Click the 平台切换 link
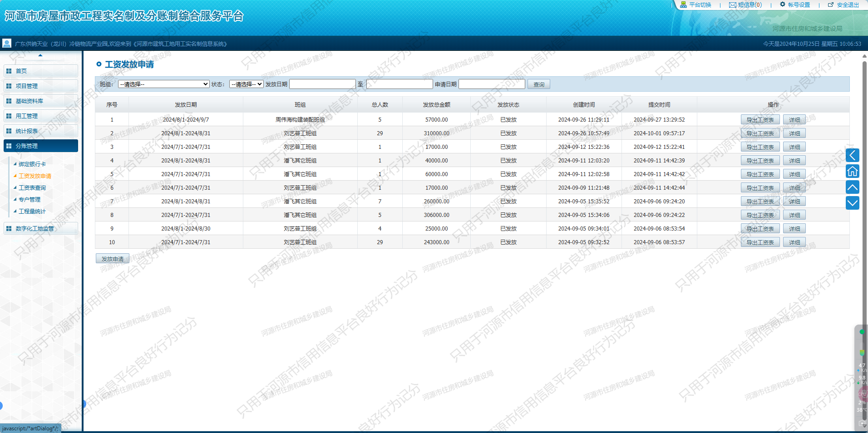 pos(700,5)
